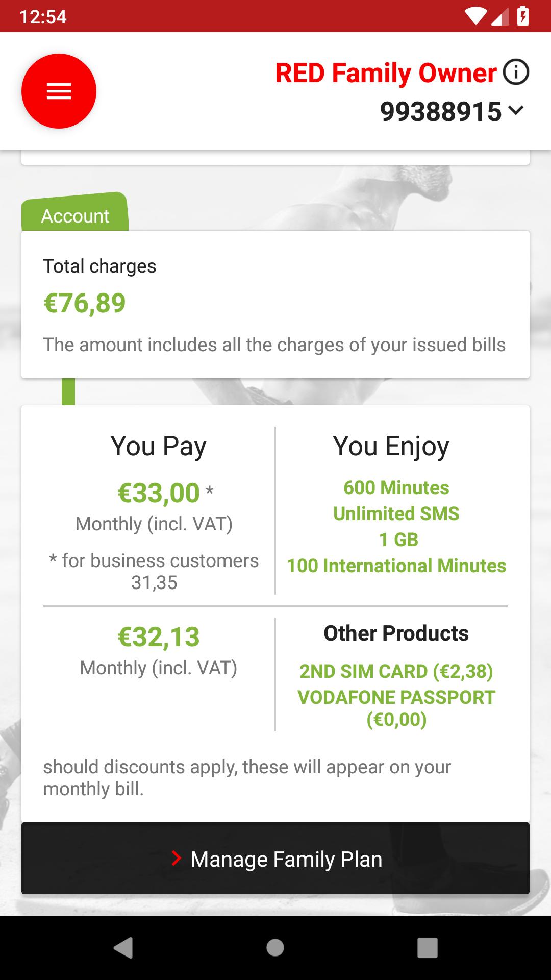Tap the red arrow on Manage Family Plan
The width and height of the screenshot is (551, 980).
(x=177, y=859)
